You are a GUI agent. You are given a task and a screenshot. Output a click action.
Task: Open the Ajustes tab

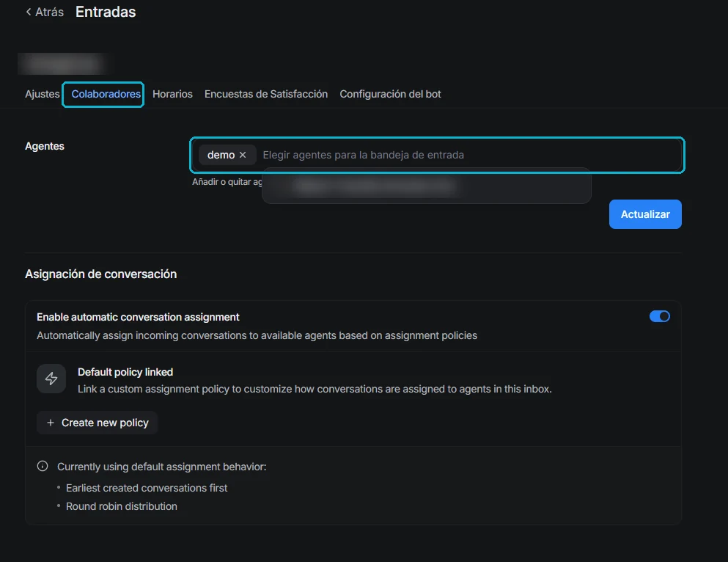coord(43,94)
